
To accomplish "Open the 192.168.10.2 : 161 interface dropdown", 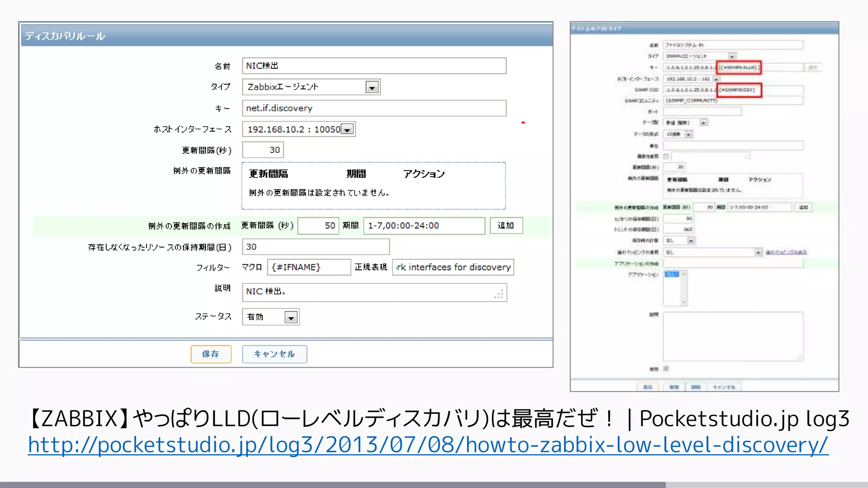I will (x=692, y=79).
